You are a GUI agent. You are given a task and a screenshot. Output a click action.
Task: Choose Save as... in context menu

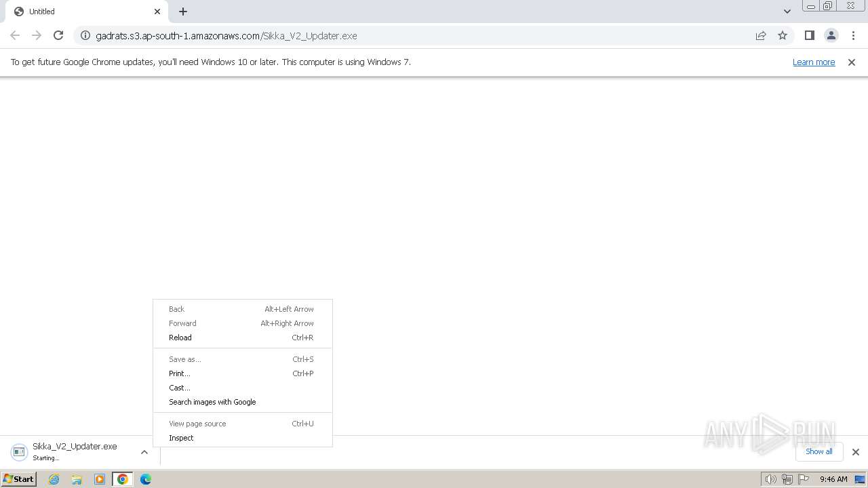[x=243, y=359]
